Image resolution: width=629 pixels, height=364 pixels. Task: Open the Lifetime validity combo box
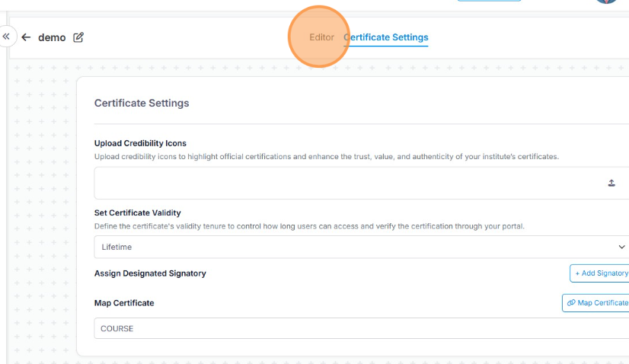click(x=358, y=247)
